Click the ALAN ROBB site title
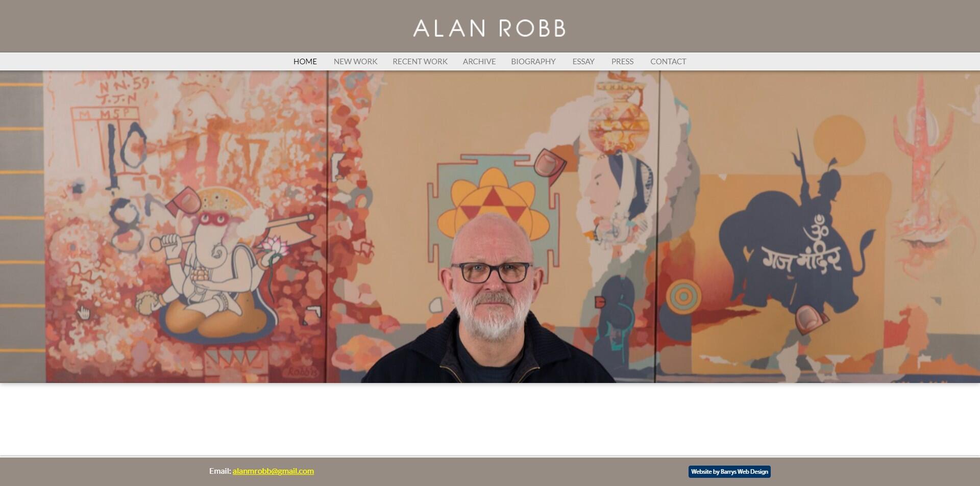Viewport: 980px width, 486px height. [x=489, y=28]
